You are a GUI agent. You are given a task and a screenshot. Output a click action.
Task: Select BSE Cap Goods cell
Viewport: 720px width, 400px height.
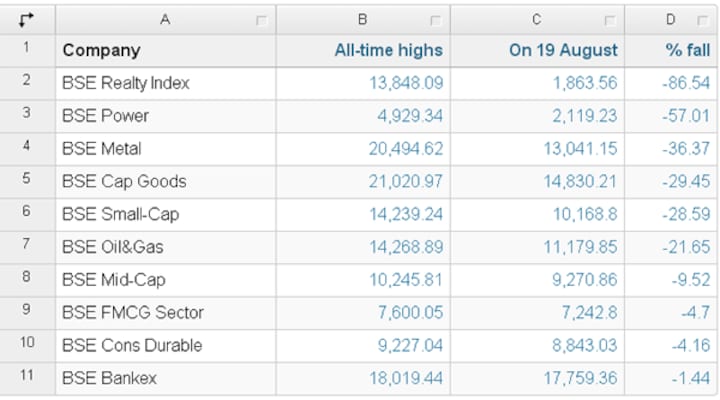pos(166,182)
